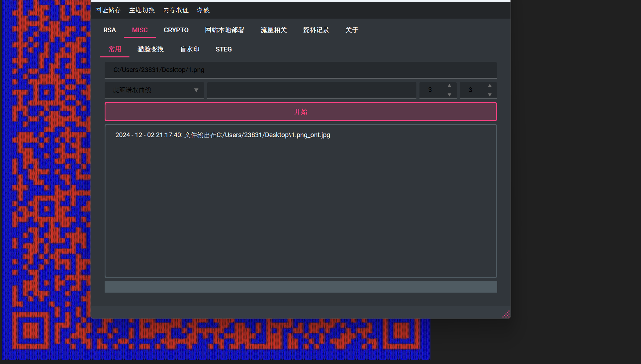Open the 网址储存 menu
This screenshot has width=641, height=364.
(x=108, y=10)
